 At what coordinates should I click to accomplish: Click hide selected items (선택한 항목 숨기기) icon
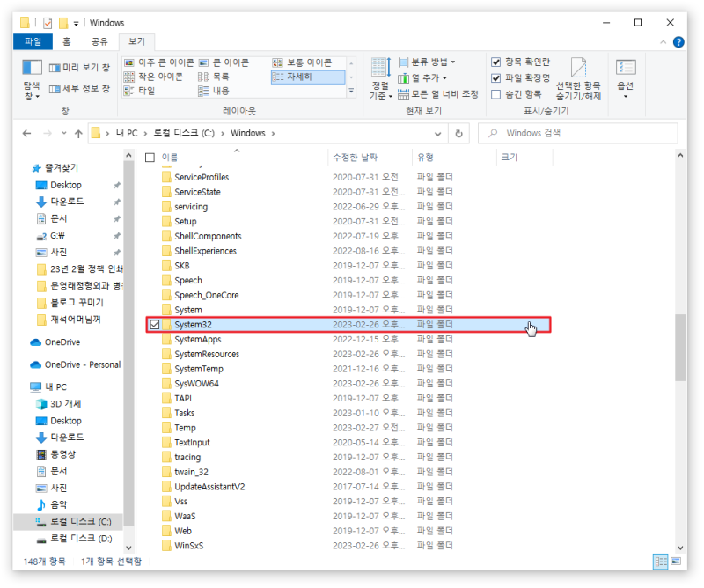[578, 68]
